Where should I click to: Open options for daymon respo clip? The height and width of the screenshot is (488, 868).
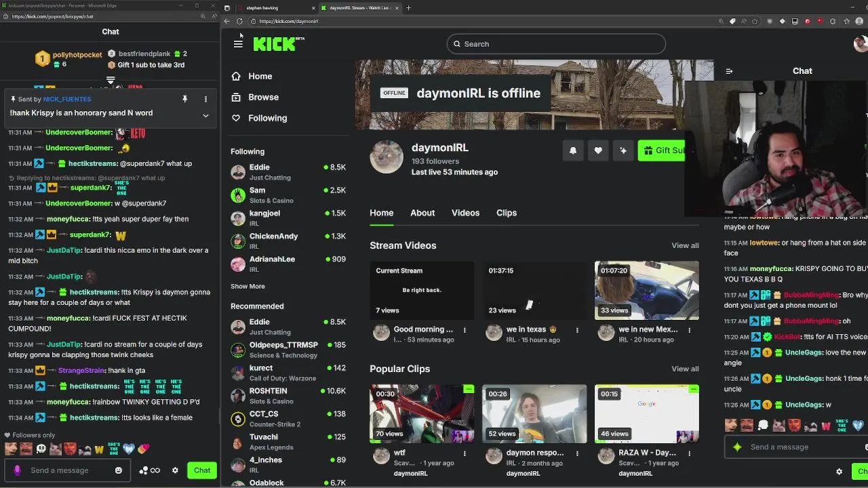click(577, 453)
